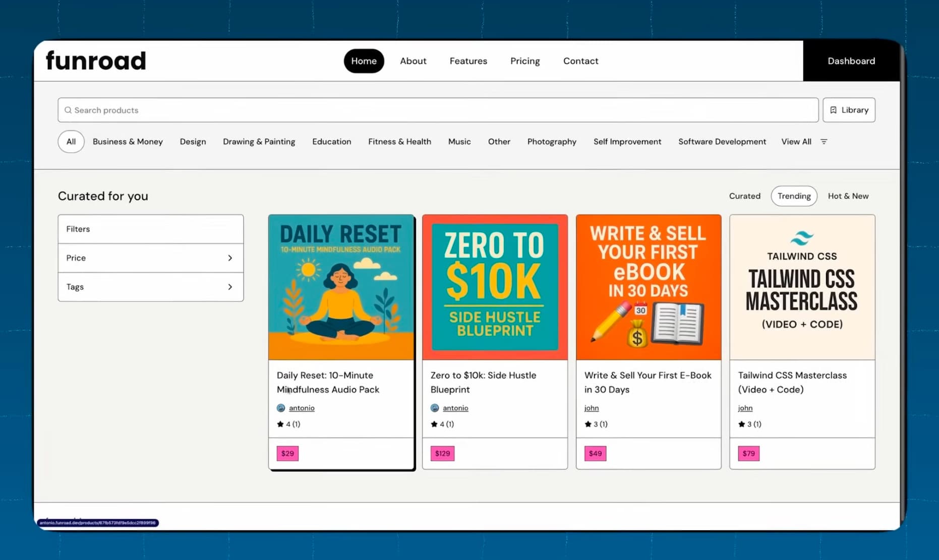The height and width of the screenshot is (560, 939).
Task: Switch to Hot & New sorting
Action: click(x=848, y=196)
